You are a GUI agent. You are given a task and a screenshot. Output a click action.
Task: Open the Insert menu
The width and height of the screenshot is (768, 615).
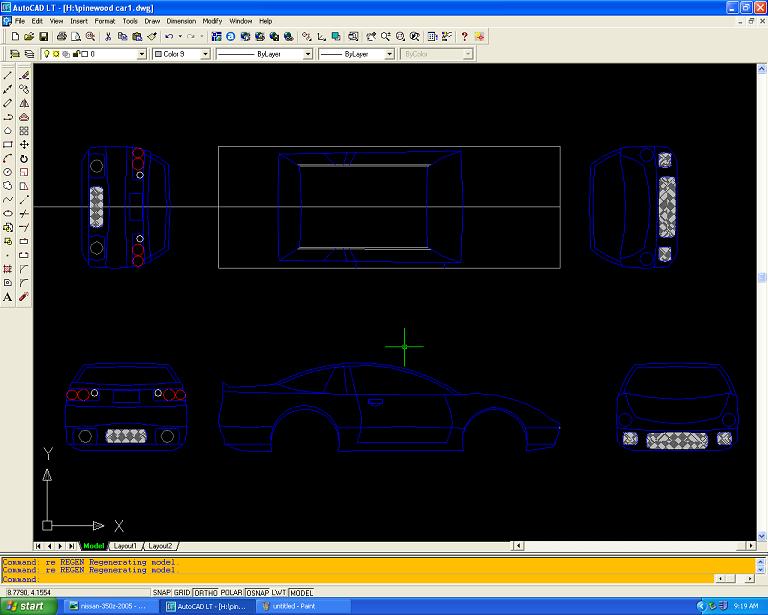coord(79,21)
